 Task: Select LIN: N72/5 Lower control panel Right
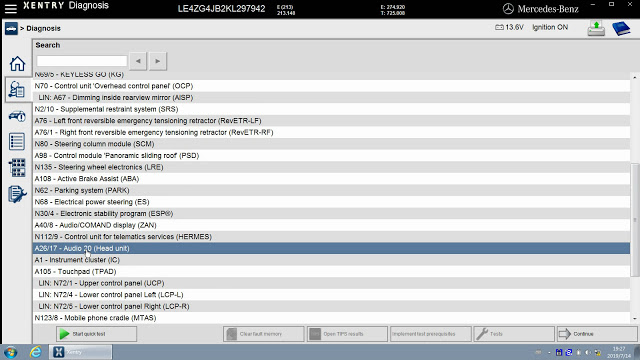click(331, 306)
